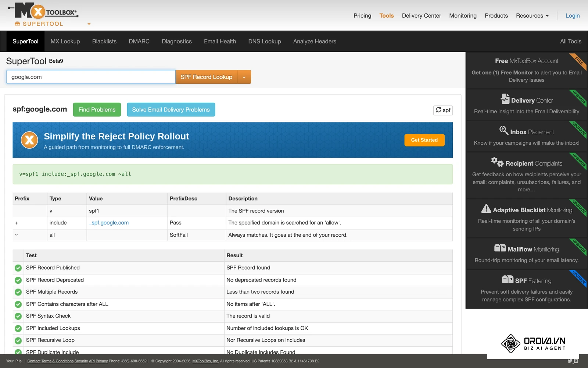Open the DMARC tab
Screen dimensions: 588x368
point(139,41)
